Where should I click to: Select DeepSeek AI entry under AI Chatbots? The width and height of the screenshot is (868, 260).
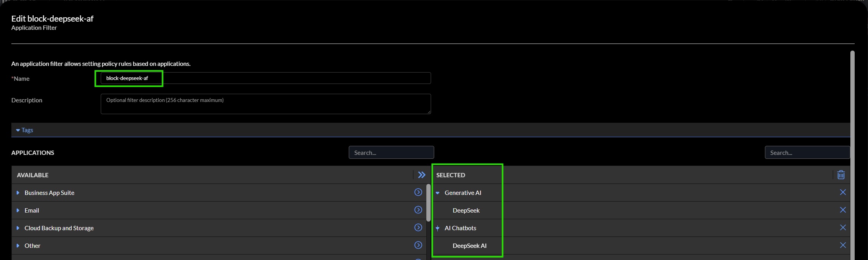pos(469,245)
